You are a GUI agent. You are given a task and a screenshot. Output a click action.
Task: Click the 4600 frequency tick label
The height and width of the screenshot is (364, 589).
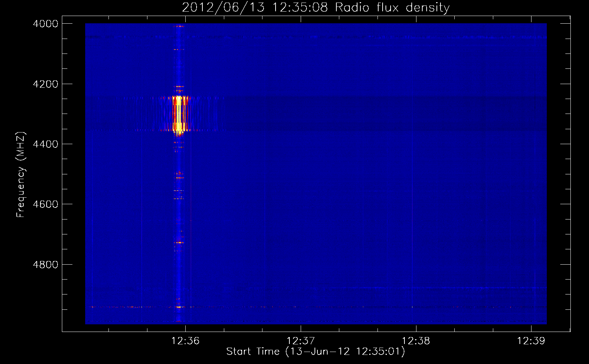46,204
